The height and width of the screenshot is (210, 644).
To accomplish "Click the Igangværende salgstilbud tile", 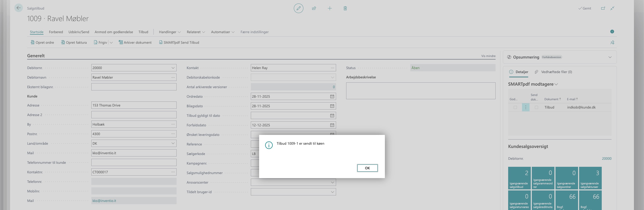I will click(x=519, y=178).
